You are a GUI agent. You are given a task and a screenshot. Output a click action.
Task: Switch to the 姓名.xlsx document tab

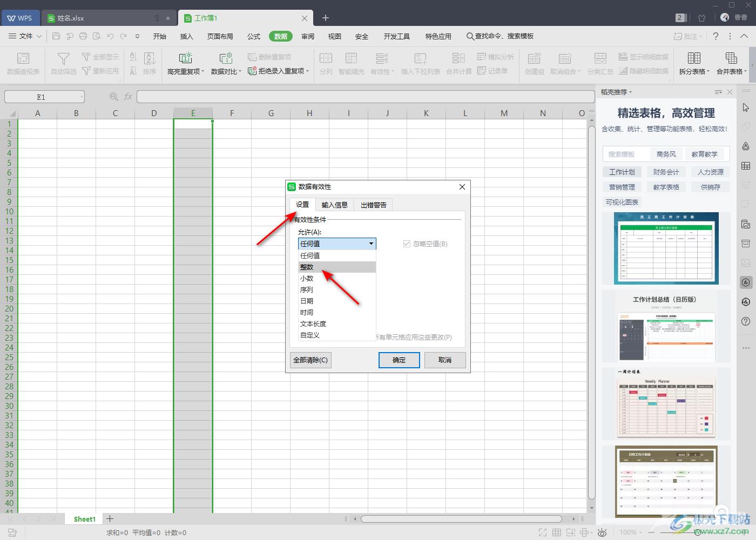tap(109, 18)
